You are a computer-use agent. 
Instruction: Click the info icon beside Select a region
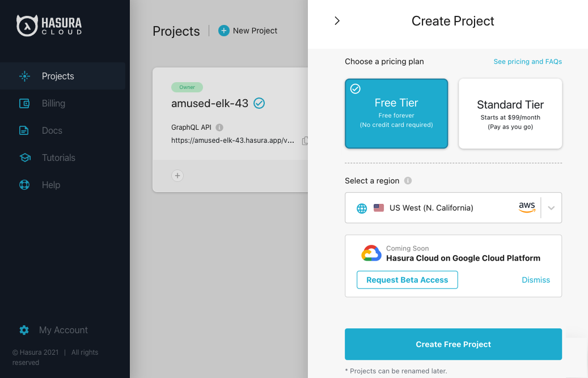pos(407,180)
